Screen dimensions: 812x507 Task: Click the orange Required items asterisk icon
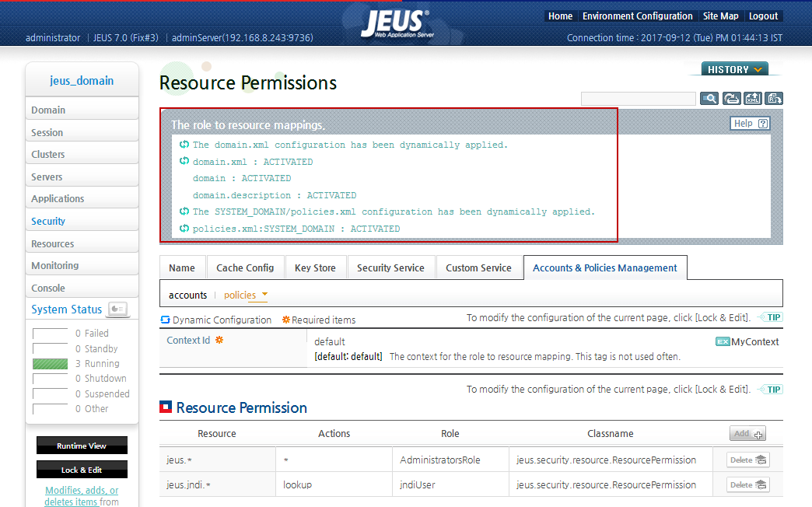(x=286, y=320)
